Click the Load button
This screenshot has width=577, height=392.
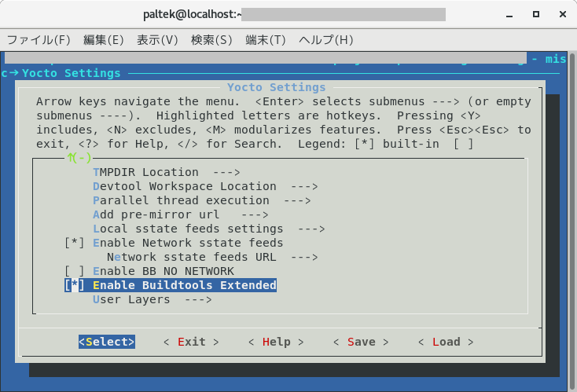(446, 342)
